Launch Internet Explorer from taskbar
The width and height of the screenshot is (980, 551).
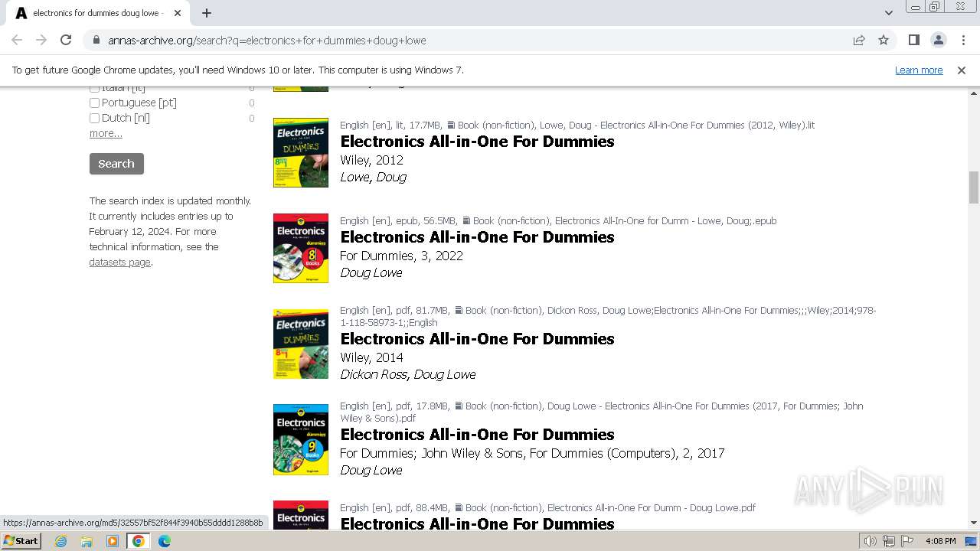pyautogui.click(x=61, y=541)
